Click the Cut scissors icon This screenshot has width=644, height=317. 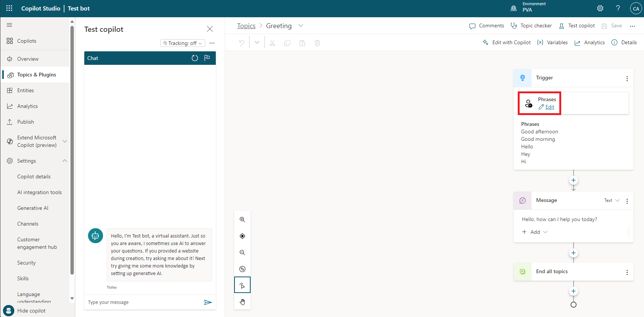[x=272, y=43]
